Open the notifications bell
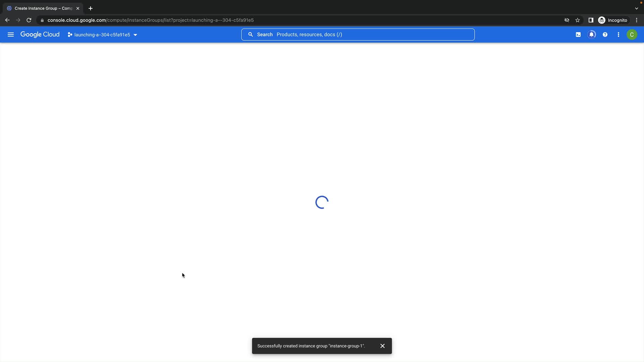 (592, 35)
